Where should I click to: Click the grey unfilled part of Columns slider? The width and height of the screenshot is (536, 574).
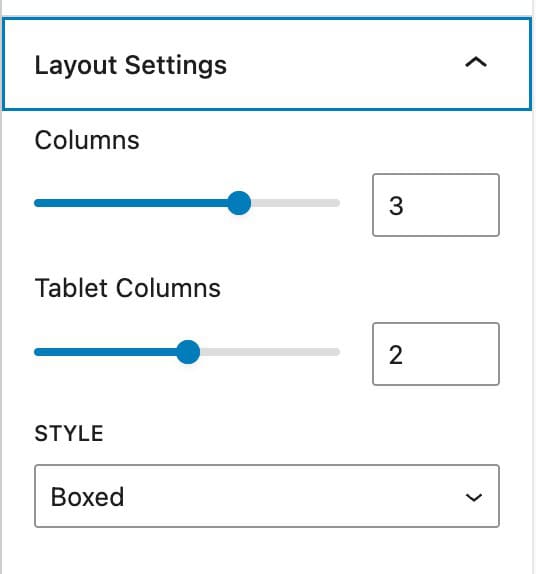[x=295, y=203]
